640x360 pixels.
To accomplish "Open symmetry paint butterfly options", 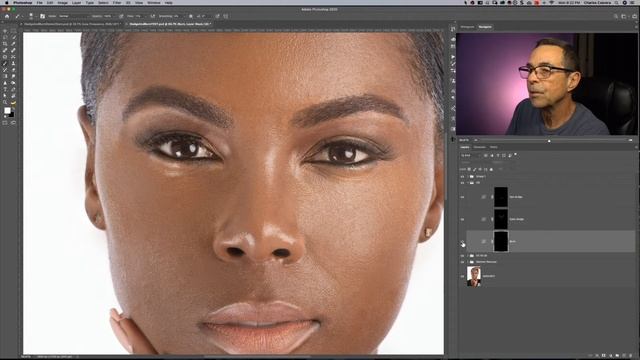I will point(226,16).
